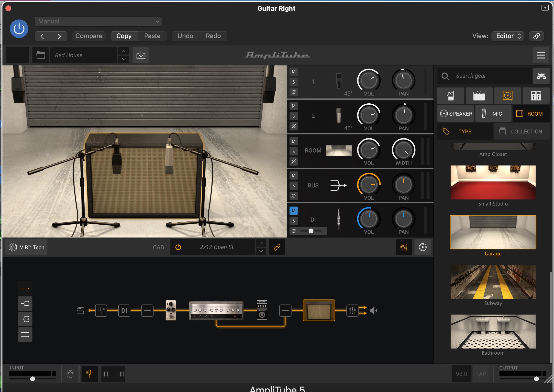Click mic 1 microphone icon

tap(339, 81)
